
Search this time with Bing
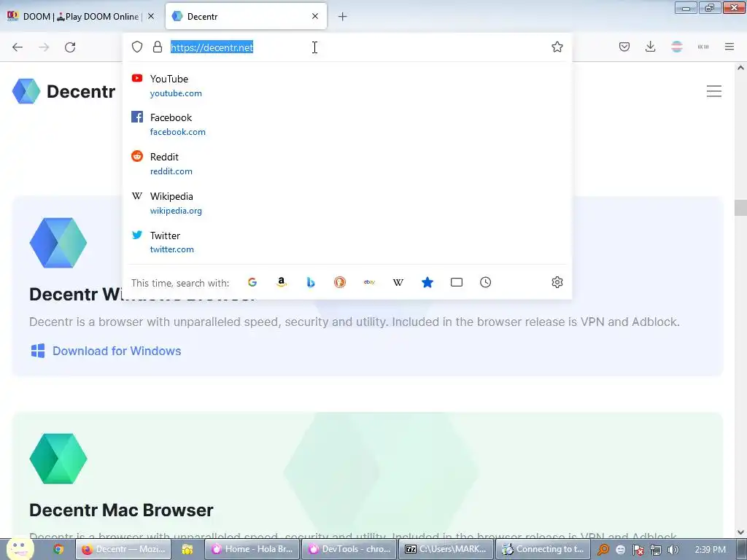(311, 282)
